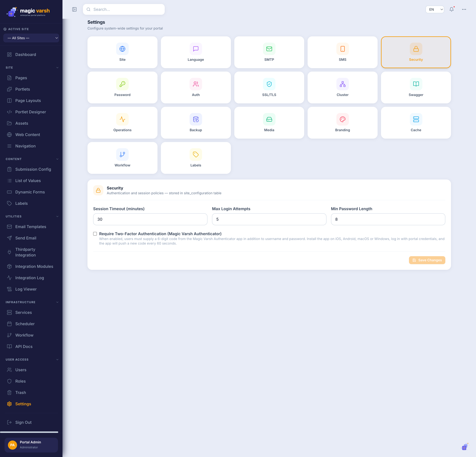Click the Swagger book icon card
The width and height of the screenshot is (476, 457).
[416, 87]
